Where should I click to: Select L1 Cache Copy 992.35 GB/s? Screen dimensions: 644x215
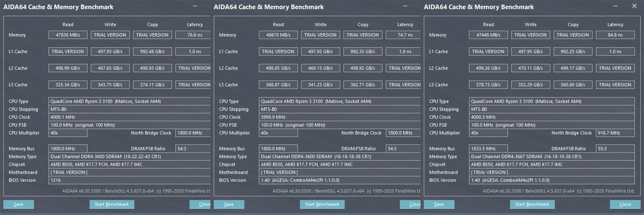click(x=363, y=51)
